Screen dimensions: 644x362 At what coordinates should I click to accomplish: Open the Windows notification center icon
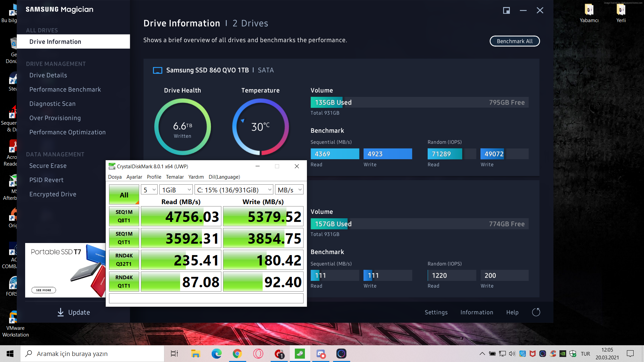point(630,354)
